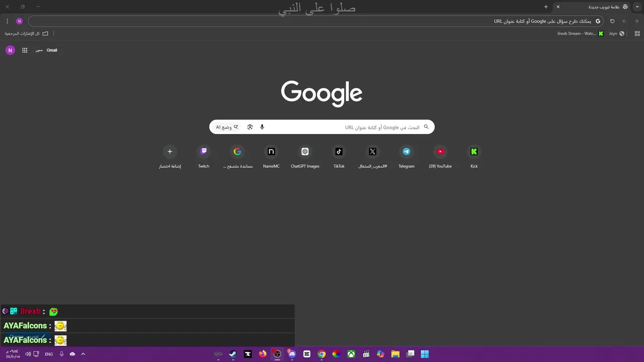Open new tab with plus button
Screen dimensions: 644x362
[x=546, y=7]
